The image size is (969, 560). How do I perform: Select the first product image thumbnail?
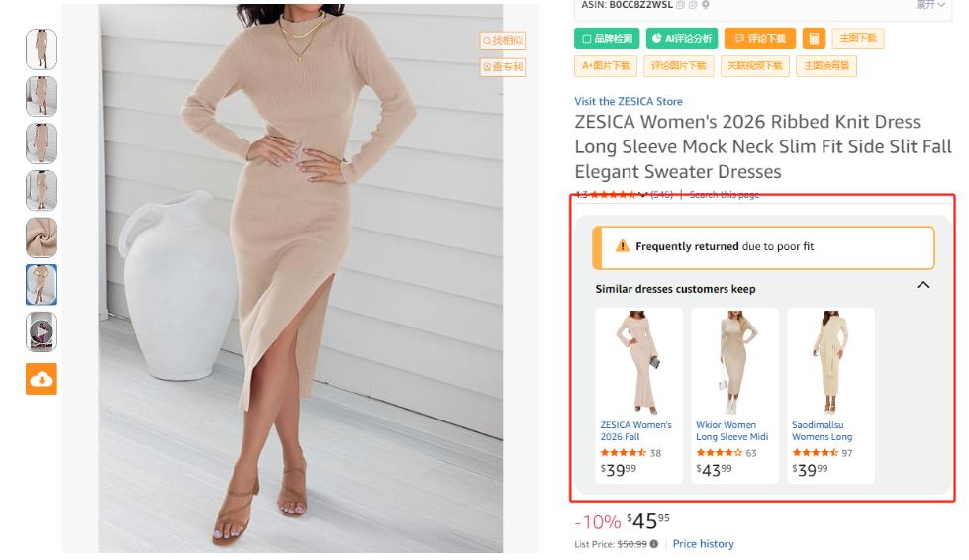point(42,49)
